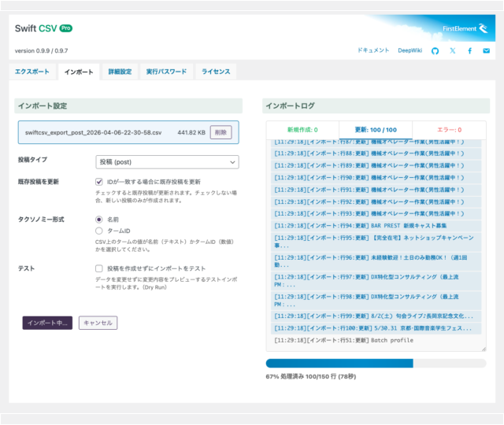Toggle 'update existing posts when ID matches' checkbox
The height and width of the screenshot is (425, 504).
99,182
